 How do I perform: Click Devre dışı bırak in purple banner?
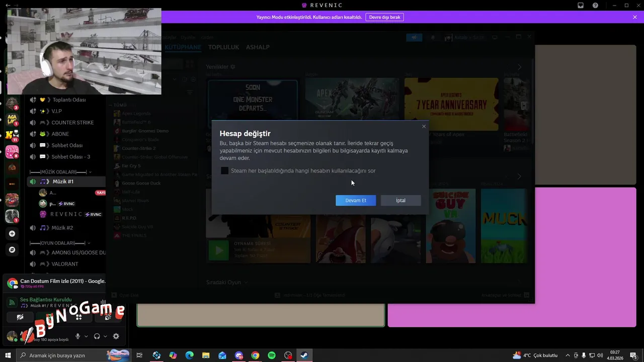(x=384, y=17)
